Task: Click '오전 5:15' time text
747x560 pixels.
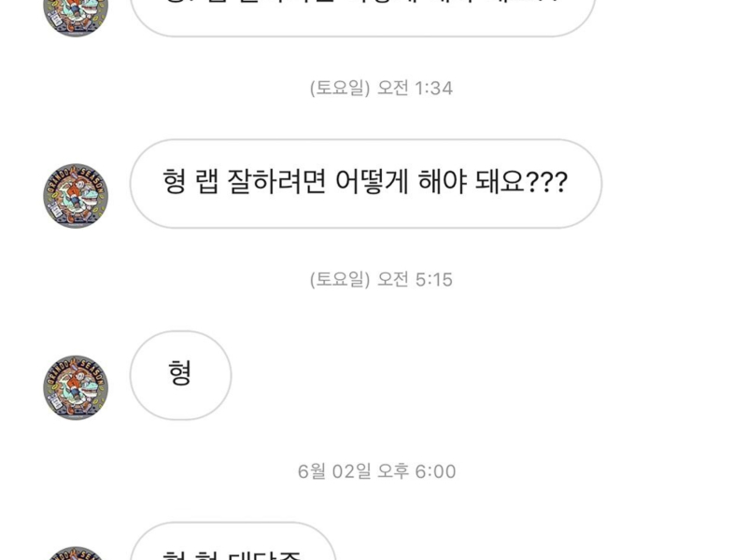Action: pyautogui.click(x=415, y=280)
